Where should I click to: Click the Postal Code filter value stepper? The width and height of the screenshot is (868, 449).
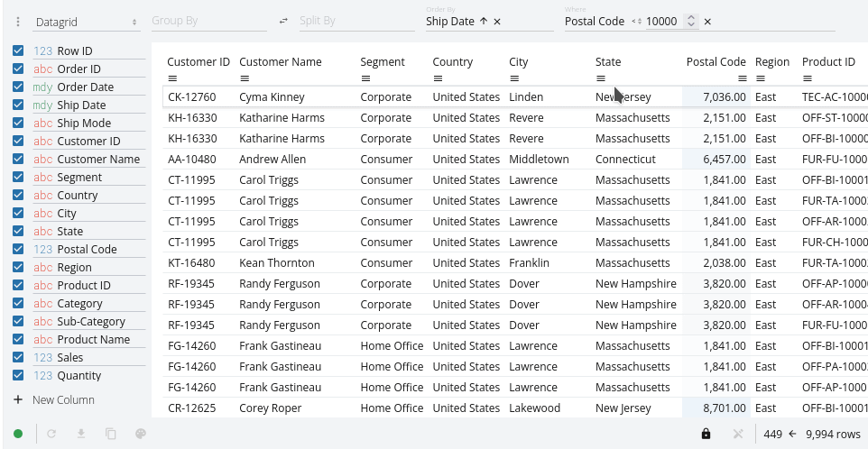691,22
